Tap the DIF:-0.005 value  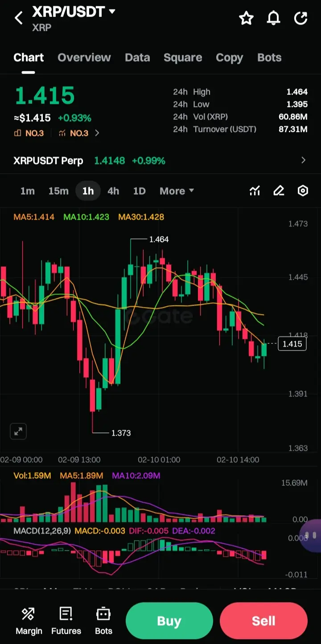click(x=148, y=531)
